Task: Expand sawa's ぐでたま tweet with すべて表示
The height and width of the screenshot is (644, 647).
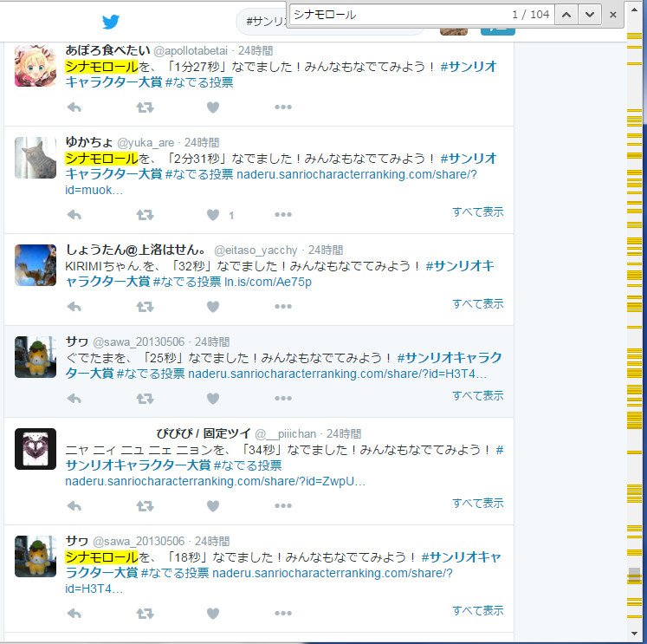Action: click(478, 396)
